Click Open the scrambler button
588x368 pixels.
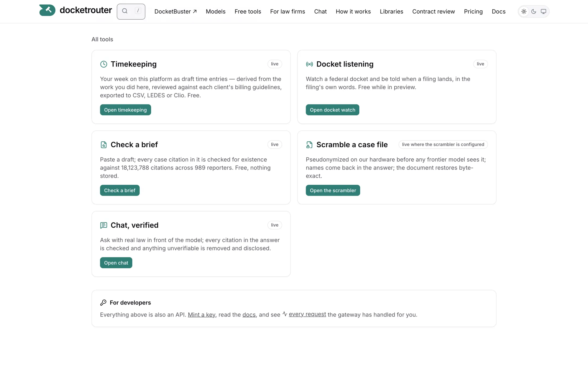point(333,190)
